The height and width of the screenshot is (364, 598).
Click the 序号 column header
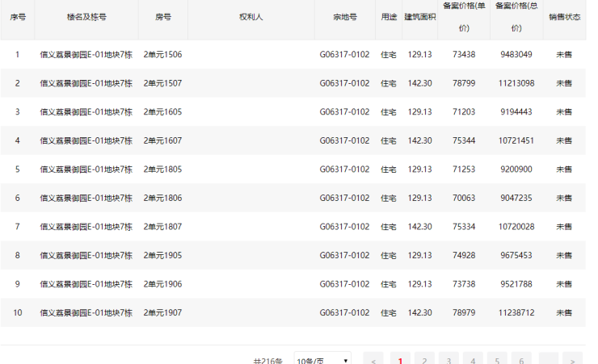pyautogui.click(x=17, y=17)
